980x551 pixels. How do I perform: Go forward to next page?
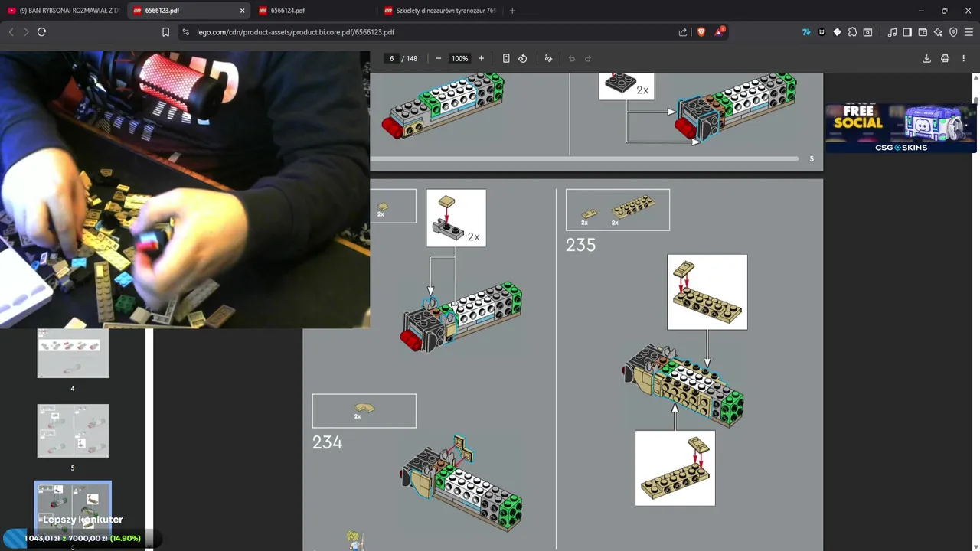[26, 32]
